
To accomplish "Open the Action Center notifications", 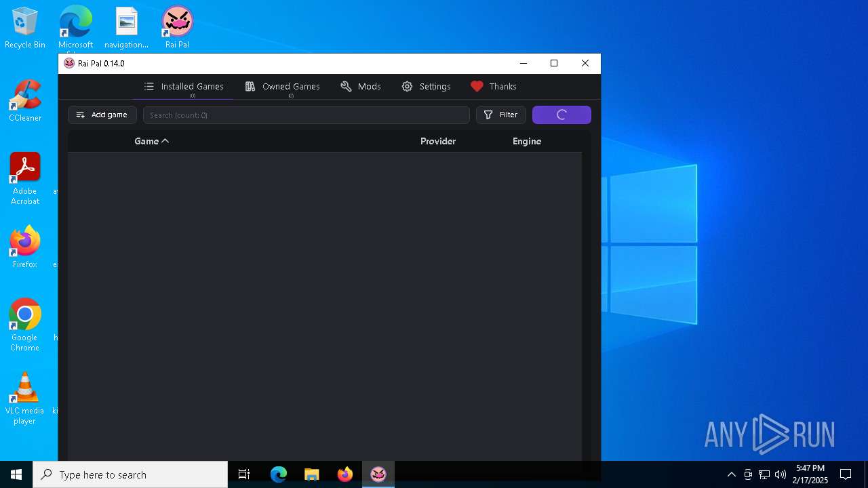I will pyautogui.click(x=846, y=474).
